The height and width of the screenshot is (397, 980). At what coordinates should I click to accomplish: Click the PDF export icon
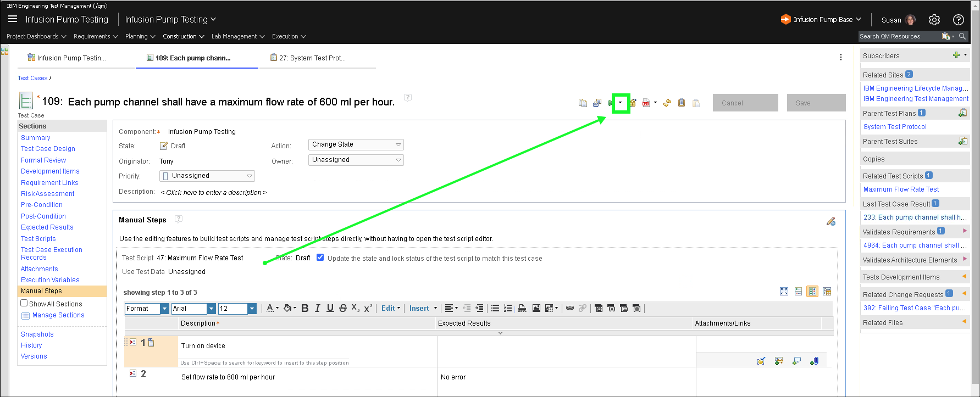tap(646, 103)
